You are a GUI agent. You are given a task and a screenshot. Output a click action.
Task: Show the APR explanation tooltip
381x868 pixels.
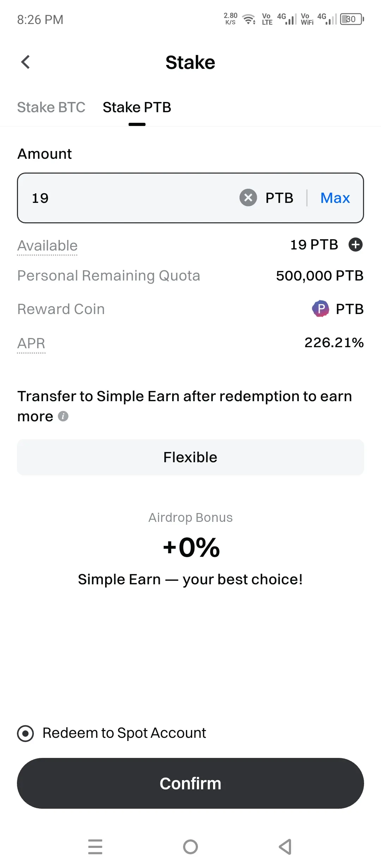(x=31, y=343)
